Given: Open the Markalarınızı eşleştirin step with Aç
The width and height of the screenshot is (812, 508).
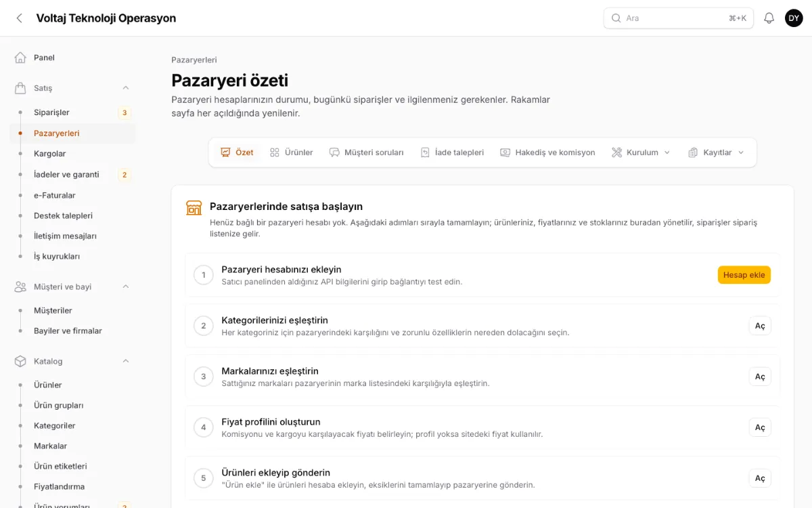Looking at the screenshot, I should 760,377.
